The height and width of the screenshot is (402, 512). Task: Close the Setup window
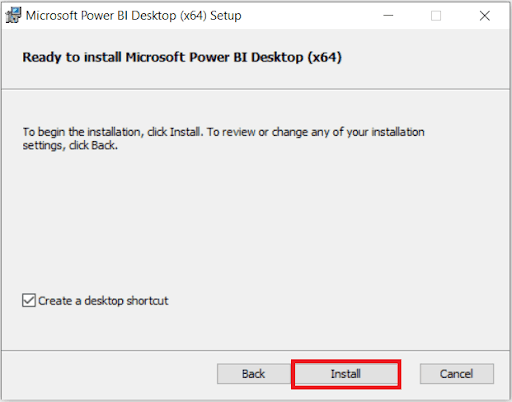(x=485, y=16)
